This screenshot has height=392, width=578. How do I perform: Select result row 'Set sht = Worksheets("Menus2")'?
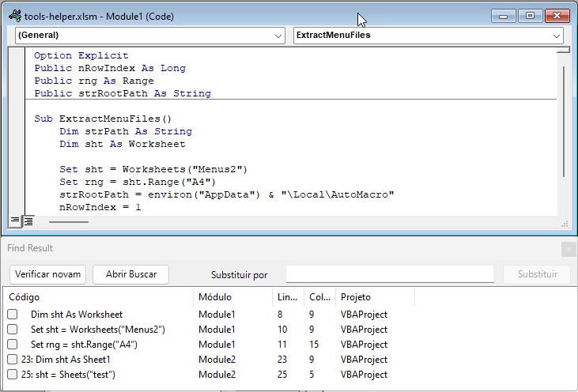[98, 330]
